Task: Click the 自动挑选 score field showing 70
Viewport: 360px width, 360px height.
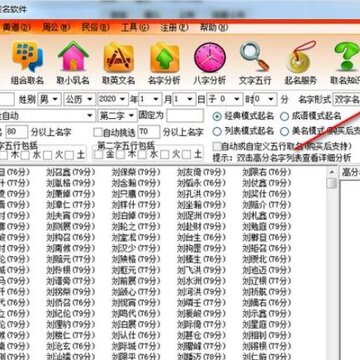Action: pos(149,132)
